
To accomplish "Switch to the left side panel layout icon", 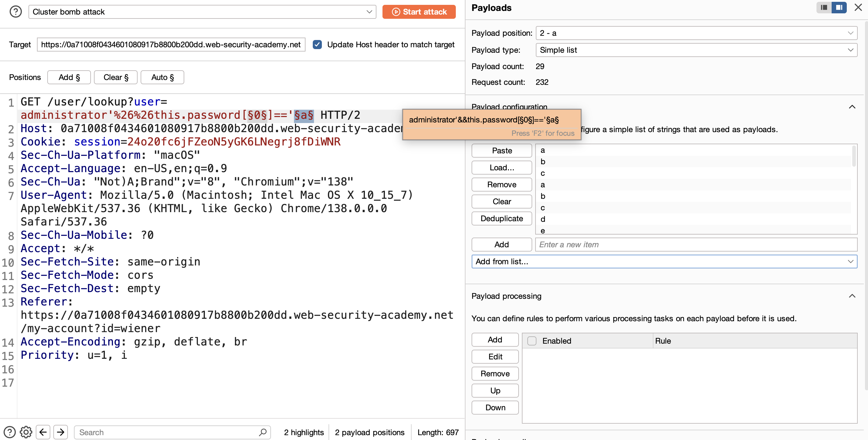I will tap(823, 7).
